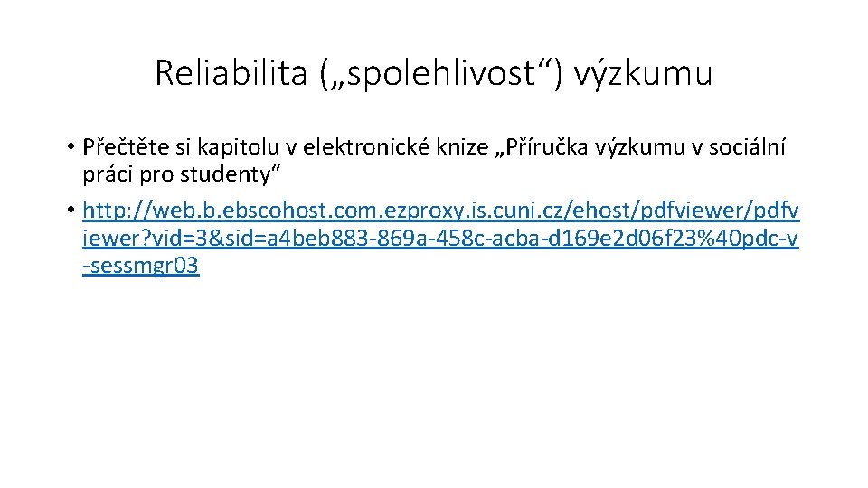Click the phrase "elektronické knize"
Screen dimensions: 868x488
pyautogui.click(x=395, y=147)
